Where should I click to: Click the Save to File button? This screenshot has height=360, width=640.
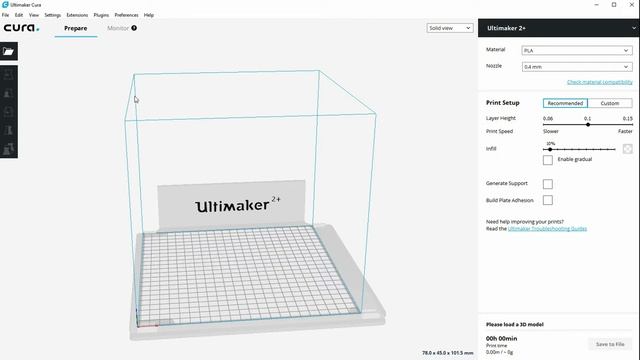coord(610,344)
